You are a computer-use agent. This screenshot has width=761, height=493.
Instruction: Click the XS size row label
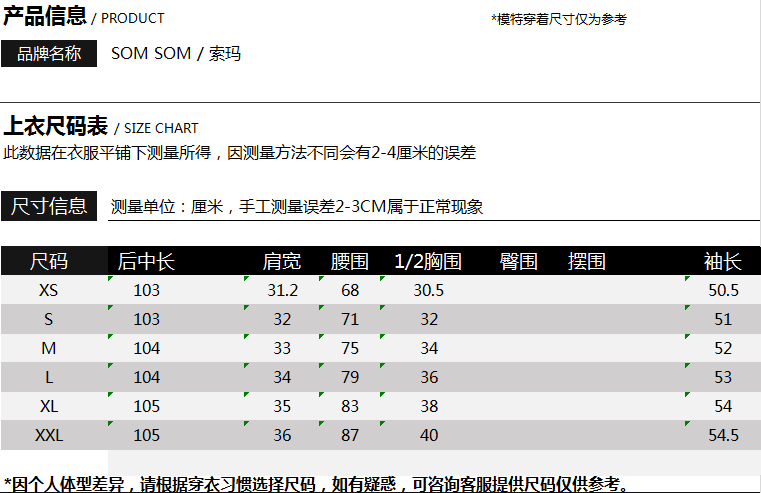(49, 291)
